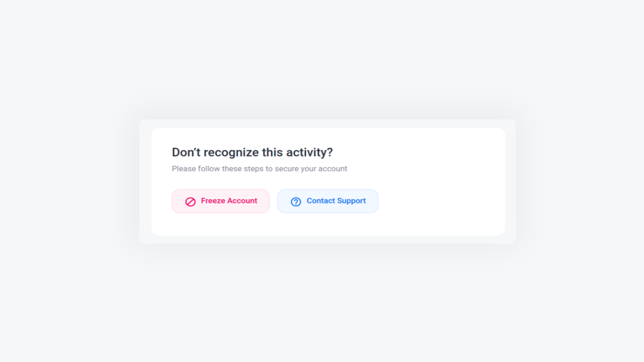
Task: Select the "Don't recognize this activity?" heading
Action: coord(252,153)
